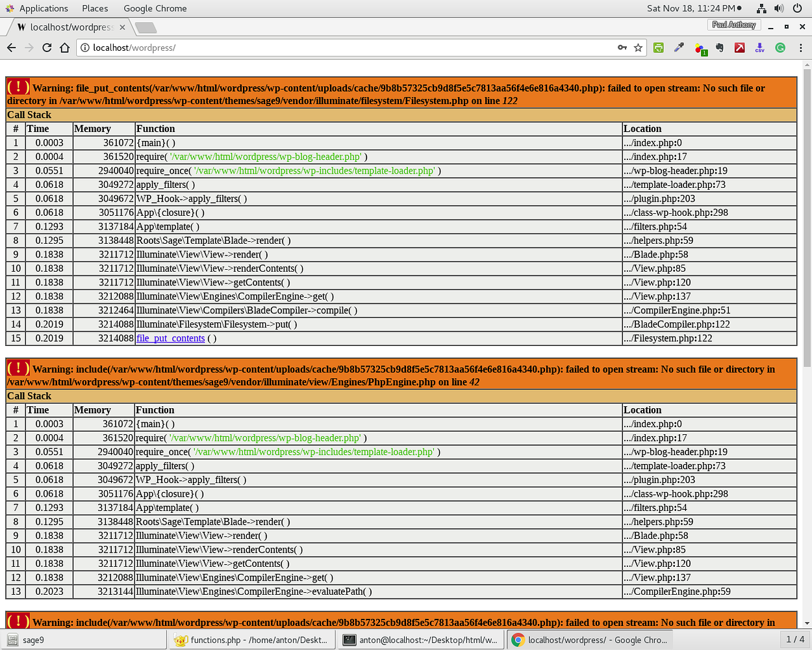Open the CSV download extension
Screen dimensions: 812x650
760,47
